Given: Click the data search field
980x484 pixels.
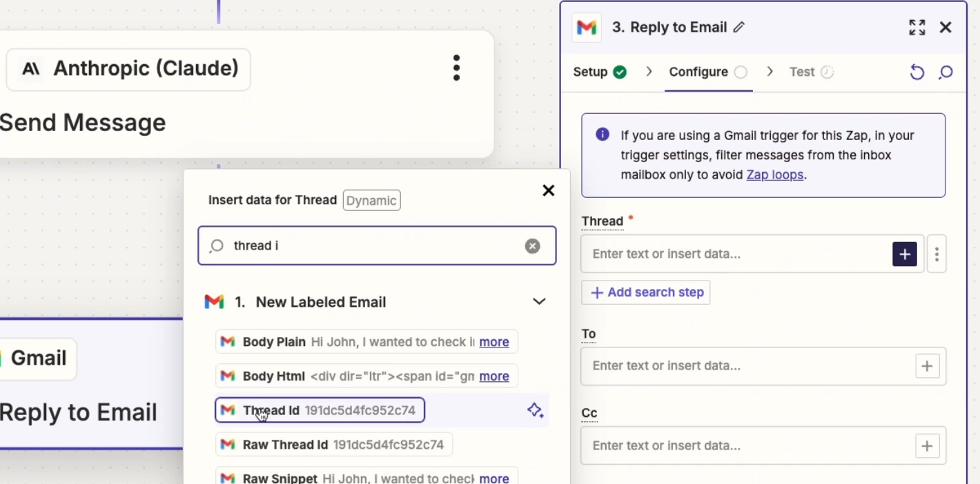Looking at the screenshot, I should coord(377,245).
